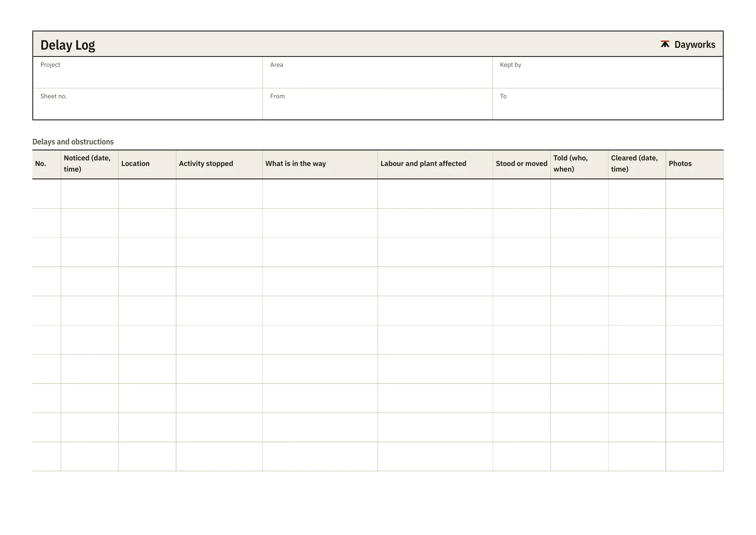The image size is (756, 535).
Task: Click into the Kept by field
Action: pyautogui.click(x=608, y=72)
